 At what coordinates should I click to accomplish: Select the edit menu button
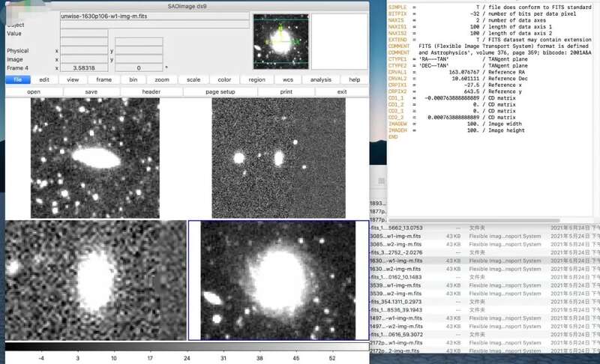pyautogui.click(x=44, y=79)
